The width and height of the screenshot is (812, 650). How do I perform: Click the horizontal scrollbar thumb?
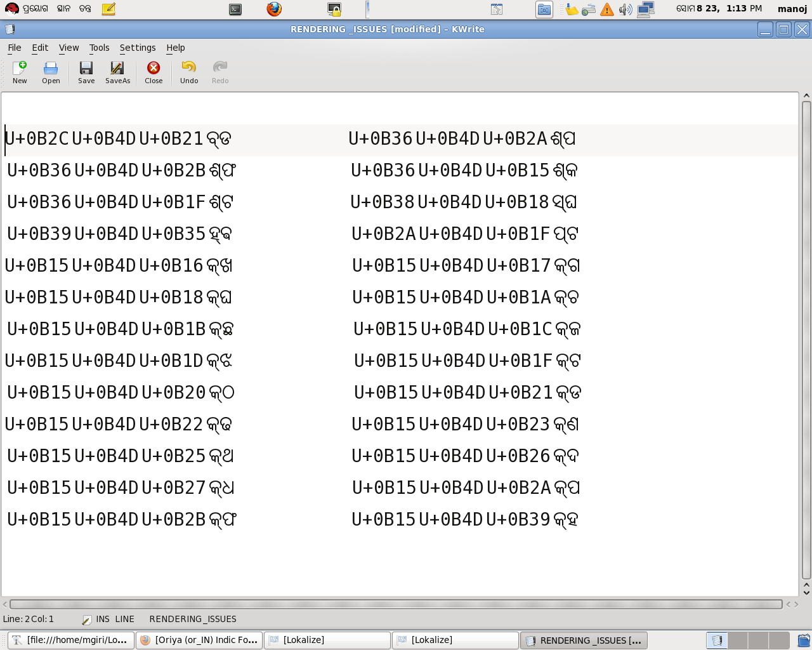(x=396, y=604)
